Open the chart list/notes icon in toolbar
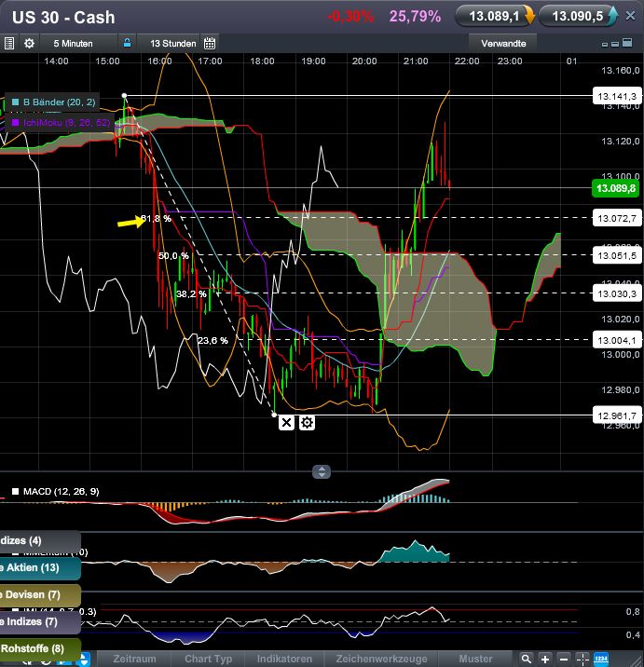The width and height of the screenshot is (644, 667). point(9,44)
